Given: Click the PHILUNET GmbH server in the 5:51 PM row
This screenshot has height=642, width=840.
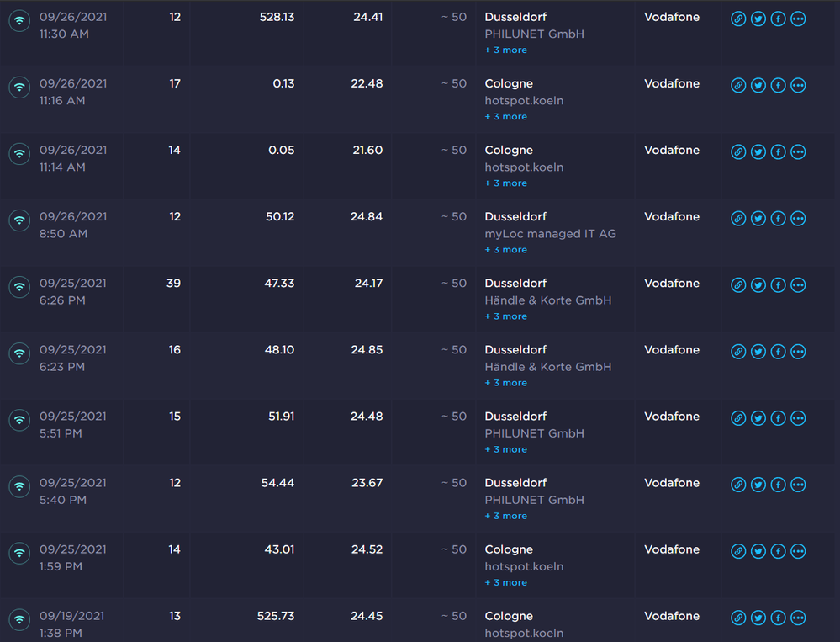Looking at the screenshot, I should click(x=534, y=433).
